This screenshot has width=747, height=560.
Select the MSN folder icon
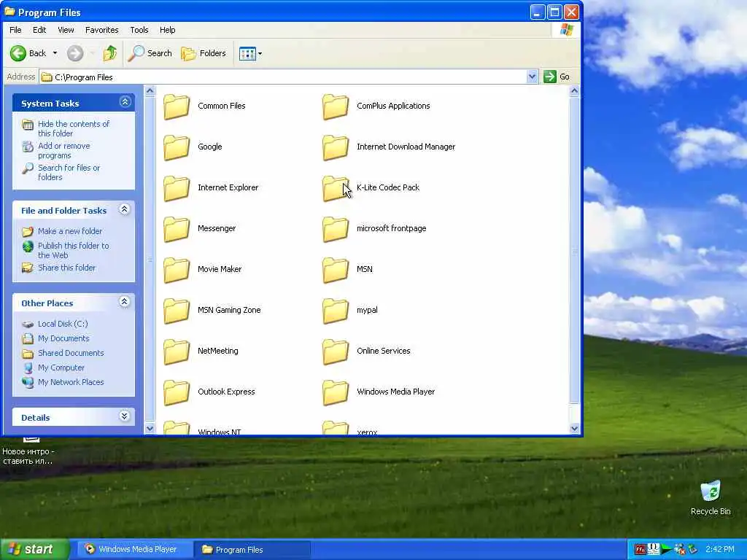coord(336,270)
